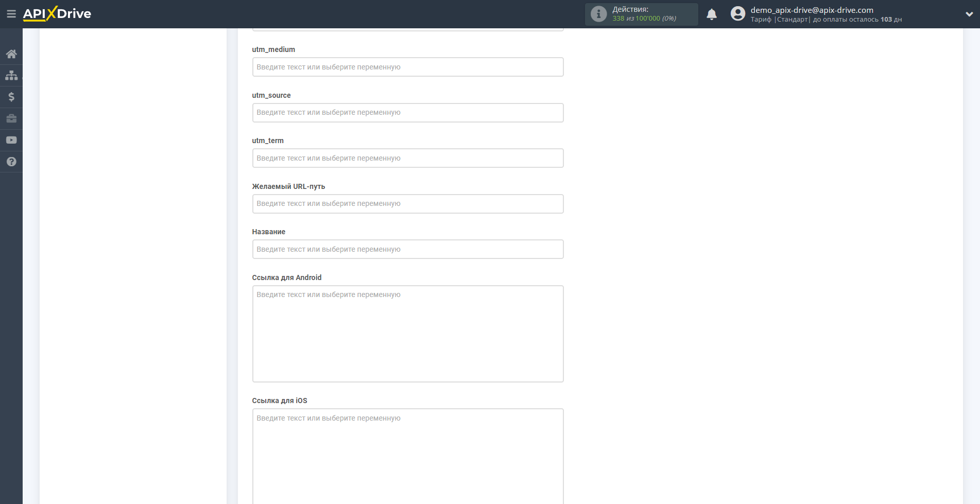This screenshot has height=504, width=980.
Task: Open briefcase icon in sidebar
Action: (11, 118)
